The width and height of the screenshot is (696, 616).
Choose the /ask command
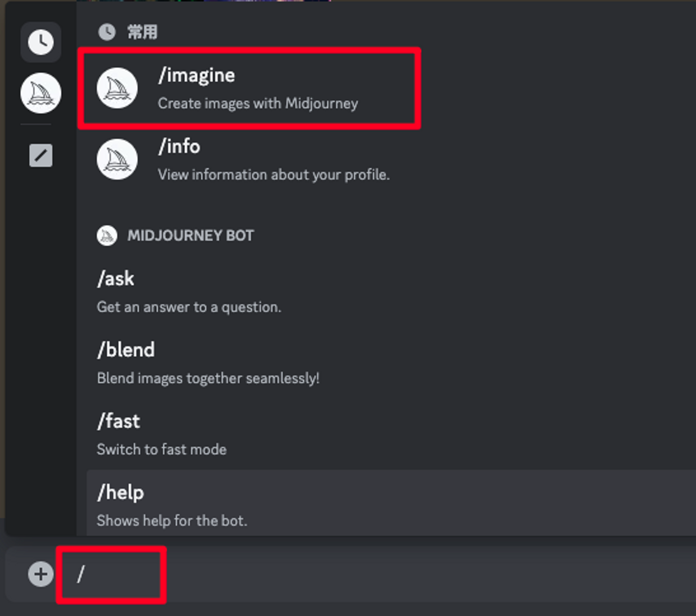[116, 279]
